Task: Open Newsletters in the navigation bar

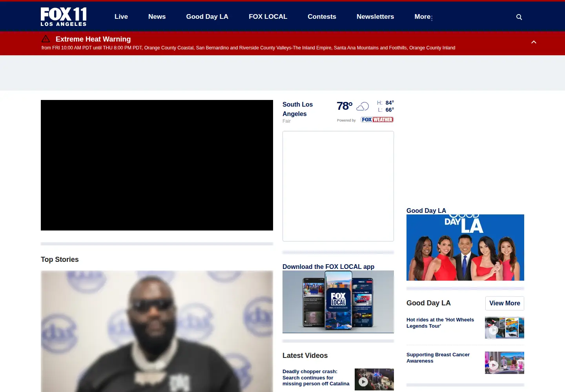Action: (x=375, y=16)
